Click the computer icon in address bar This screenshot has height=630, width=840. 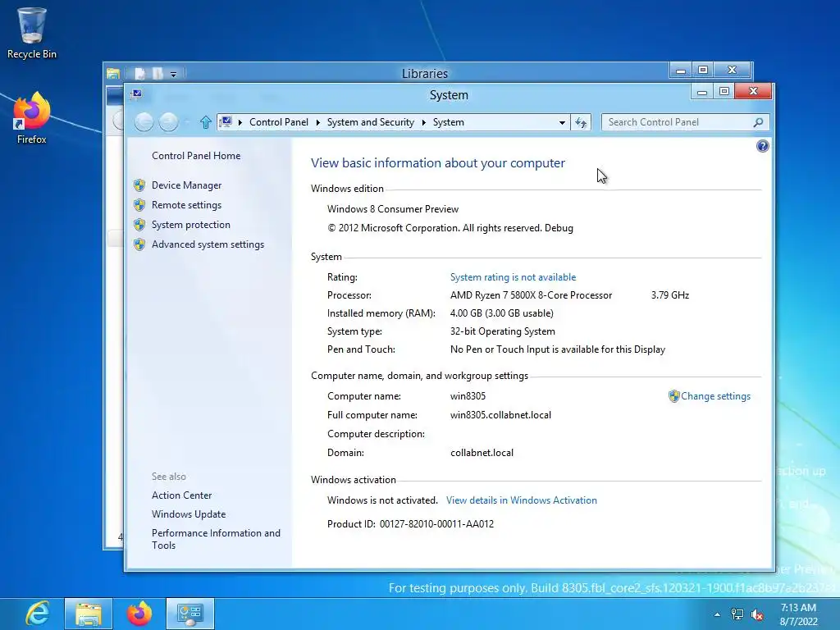click(x=226, y=122)
